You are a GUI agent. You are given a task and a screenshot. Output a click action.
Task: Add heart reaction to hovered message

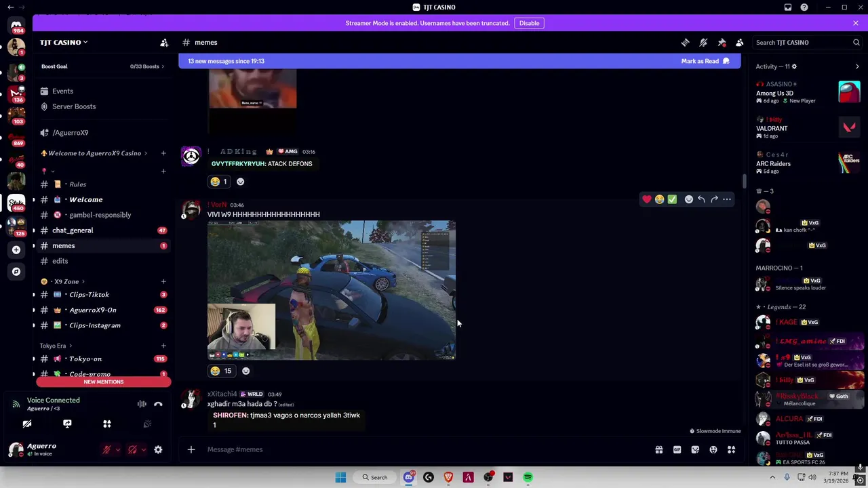647,199
